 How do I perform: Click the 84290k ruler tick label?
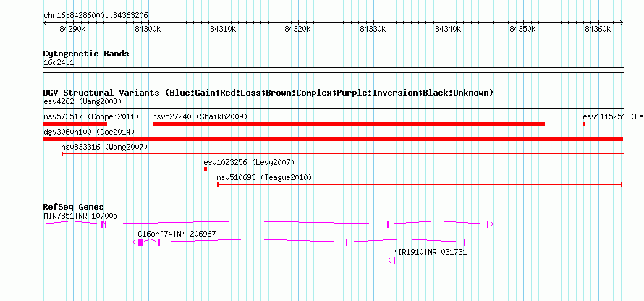[x=72, y=29]
